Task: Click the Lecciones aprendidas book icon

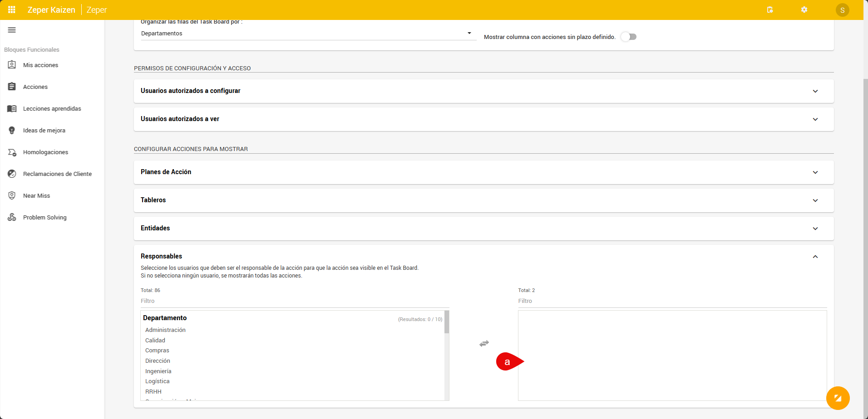Action: pyautogui.click(x=12, y=108)
